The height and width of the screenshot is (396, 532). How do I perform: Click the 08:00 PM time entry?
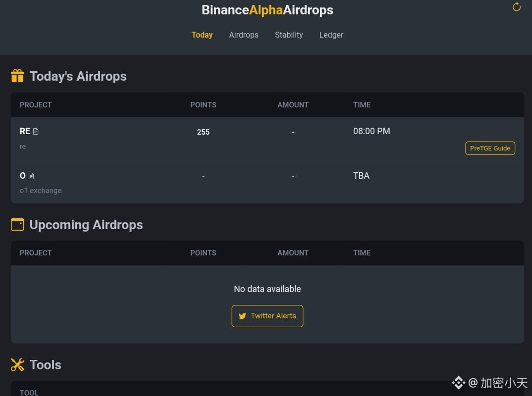[372, 131]
